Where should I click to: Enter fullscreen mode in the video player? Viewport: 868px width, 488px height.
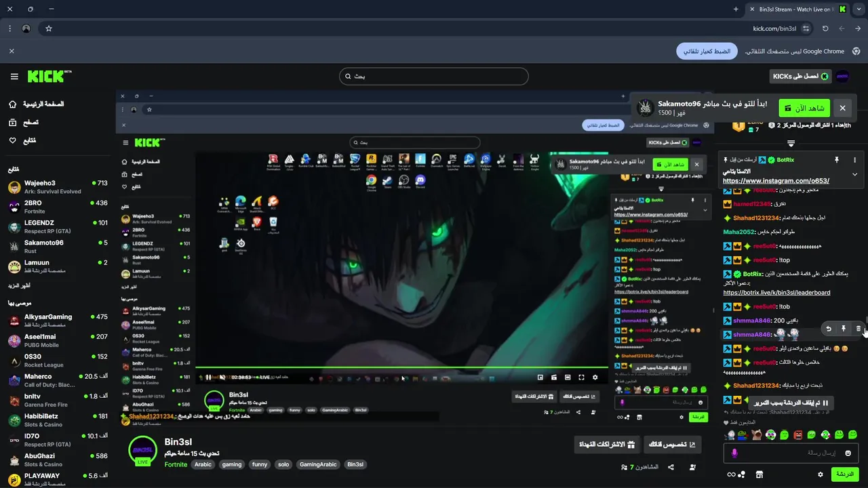(581, 378)
